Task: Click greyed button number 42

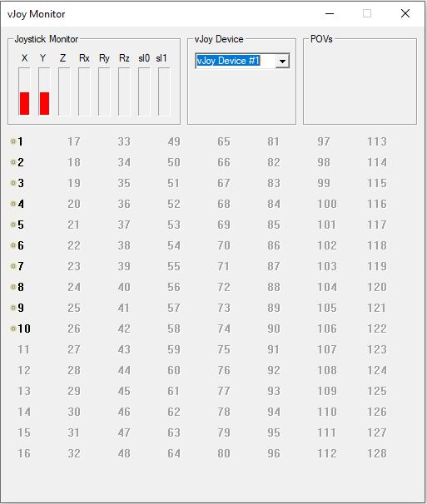Action: [124, 329]
